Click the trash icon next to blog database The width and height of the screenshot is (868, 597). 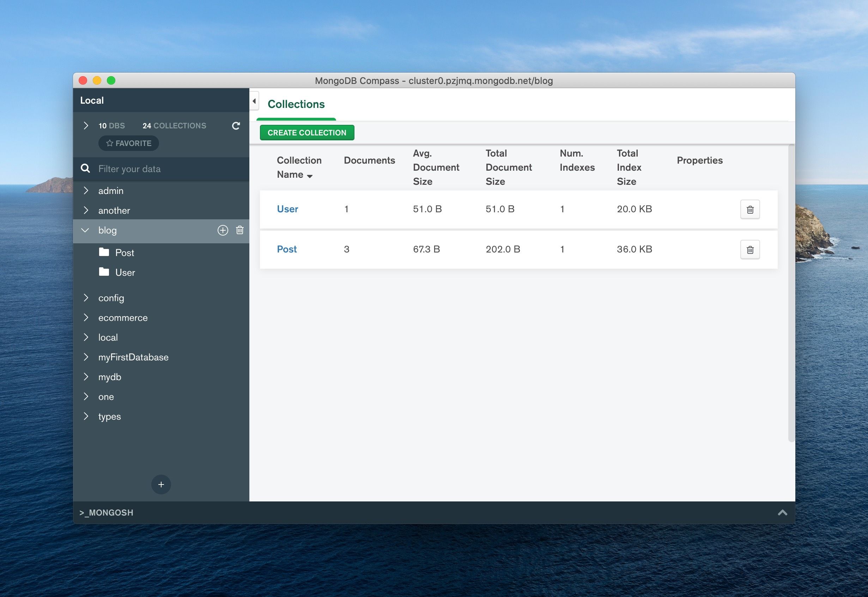(239, 230)
